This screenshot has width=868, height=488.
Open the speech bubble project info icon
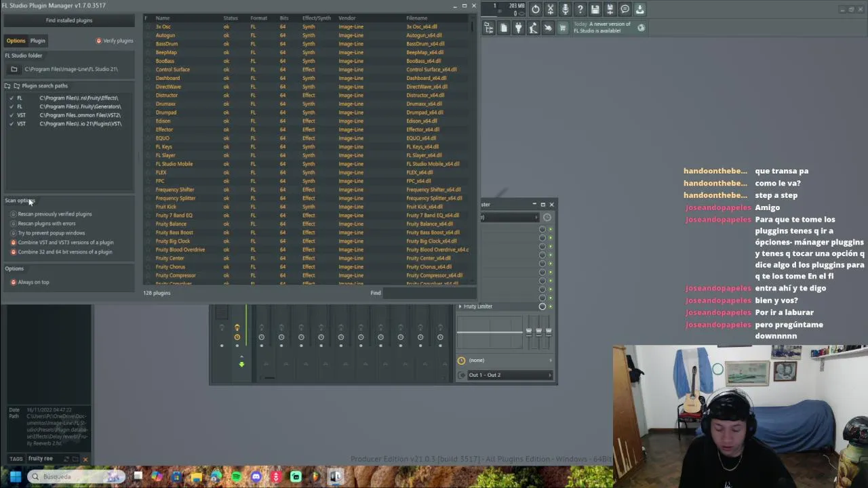click(625, 9)
